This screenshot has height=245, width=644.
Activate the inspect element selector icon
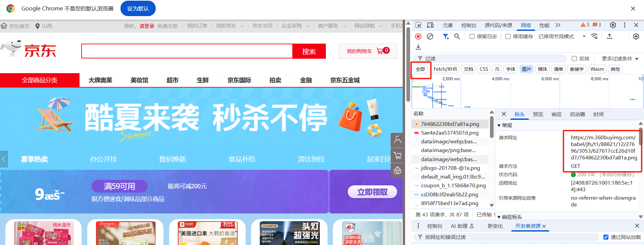[418, 25]
